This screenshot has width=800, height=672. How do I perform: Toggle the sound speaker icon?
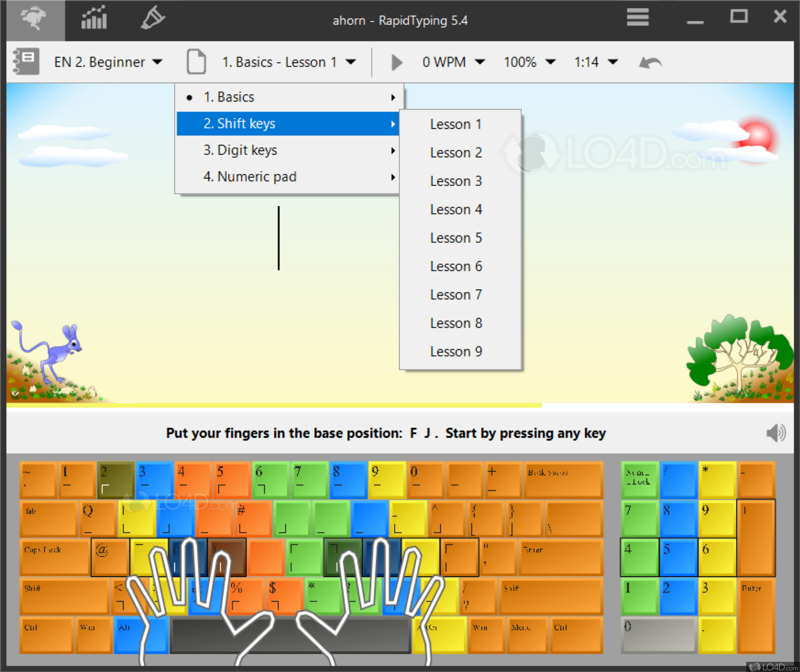[x=775, y=433]
